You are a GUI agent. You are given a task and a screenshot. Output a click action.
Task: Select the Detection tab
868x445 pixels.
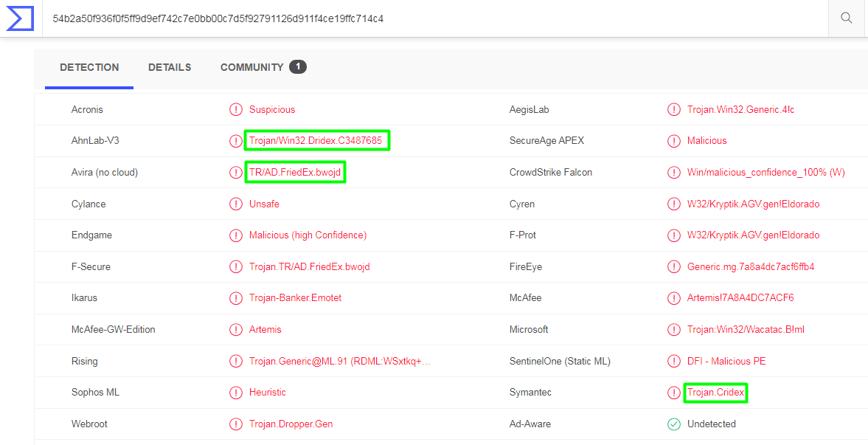[x=89, y=67]
